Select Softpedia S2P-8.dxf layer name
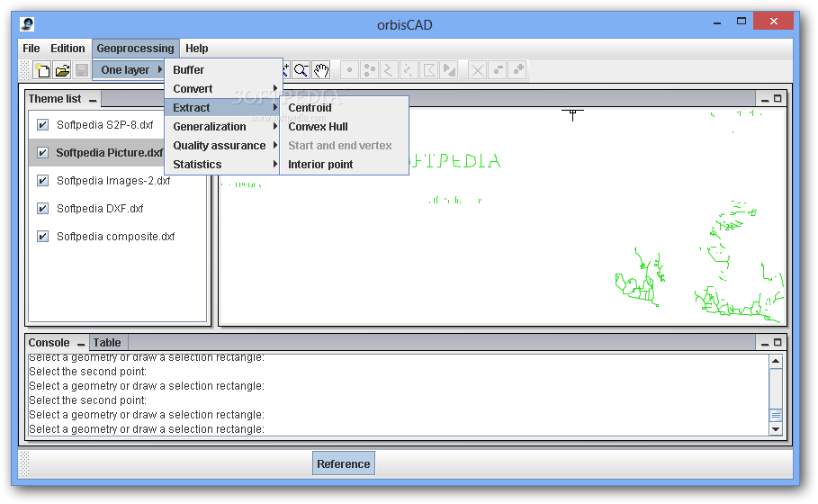Image resolution: width=818 pixels, height=504 pixels. [x=105, y=125]
